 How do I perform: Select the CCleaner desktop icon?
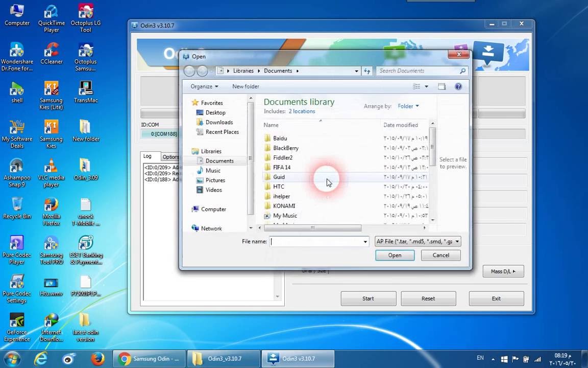52,54
